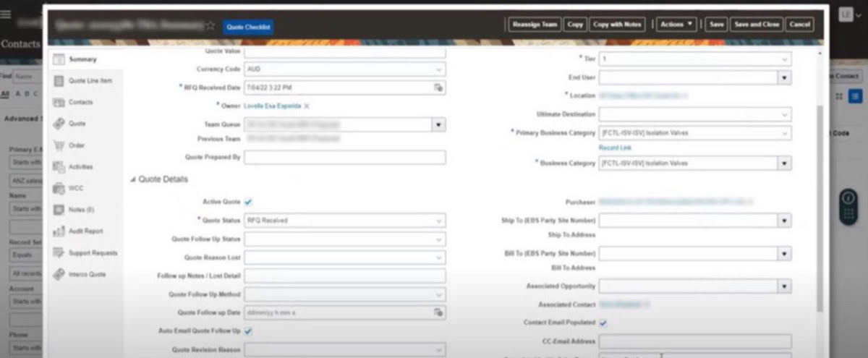Toggle Auto Email Quote Follow Up checkbox
The width and height of the screenshot is (868, 358).
click(x=249, y=331)
